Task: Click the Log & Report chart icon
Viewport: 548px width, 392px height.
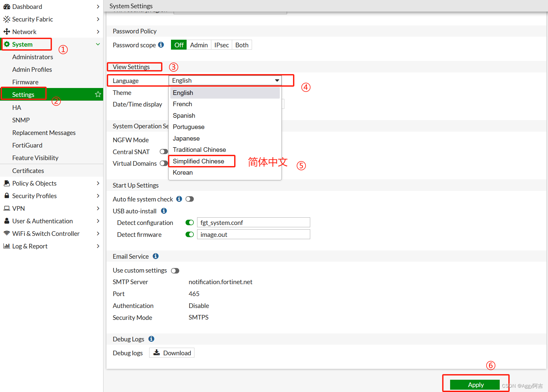Action: click(7, 246)
